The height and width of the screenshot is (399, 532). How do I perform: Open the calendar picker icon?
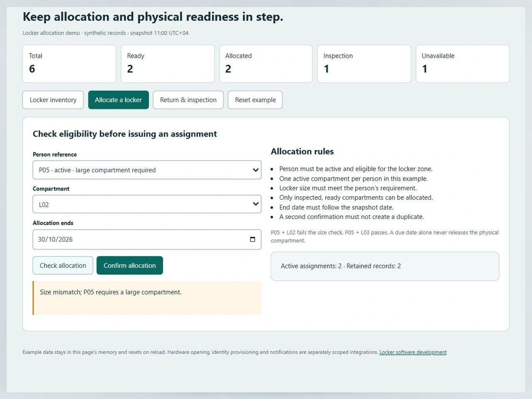(252, 239)
